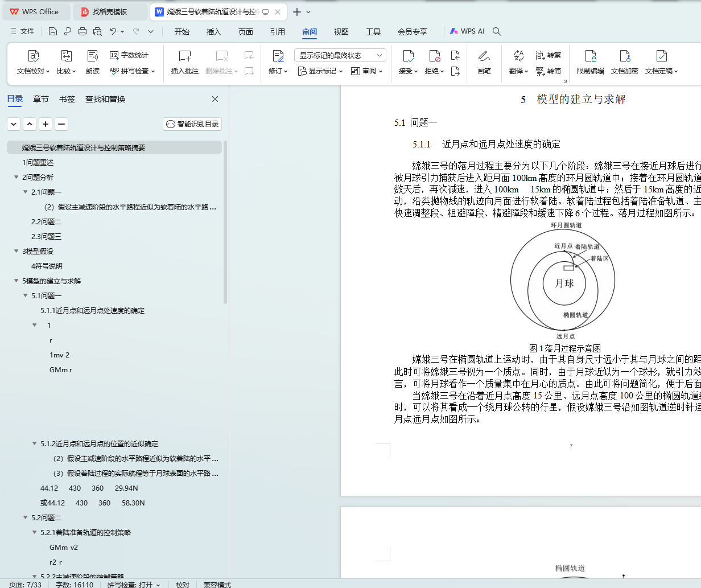This screenshot has height=588, width=701.
Task: Switch to the 插入 ribbon tab
Action: coord(214,32)
